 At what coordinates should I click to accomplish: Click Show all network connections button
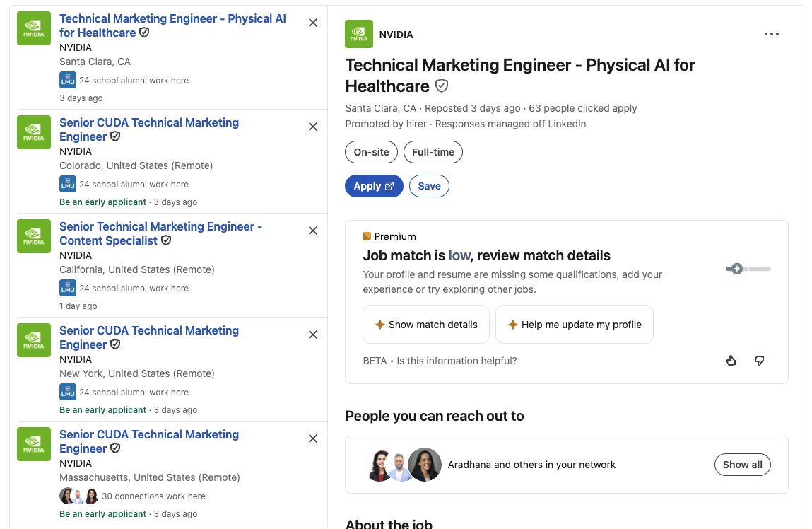[x=742, y=465]
